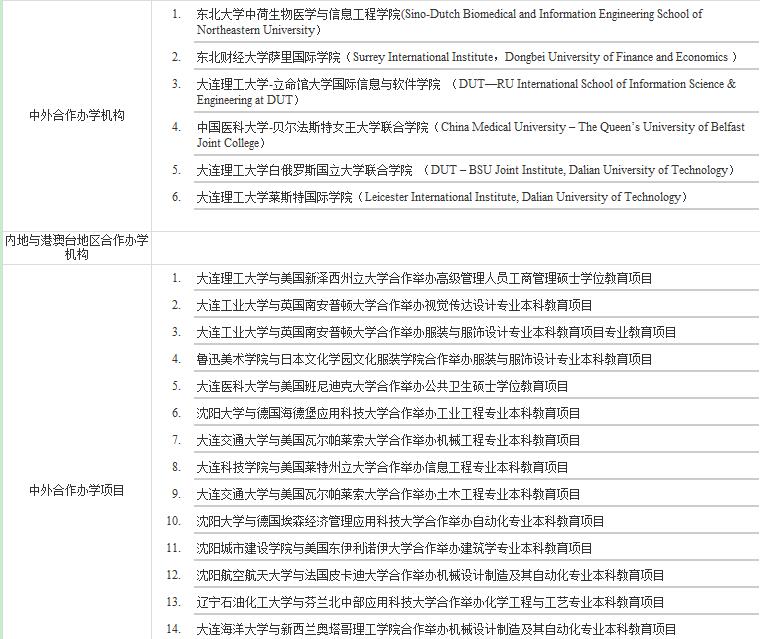Open 中国医科大学-贝尔法斯特女王大学联合学院 entry

470,135
